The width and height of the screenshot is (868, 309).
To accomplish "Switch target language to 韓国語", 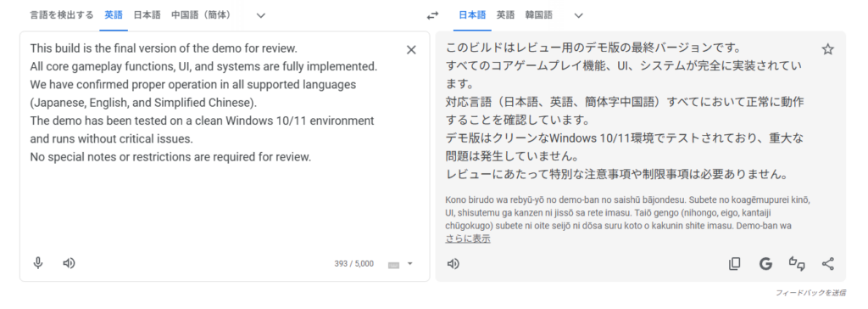I will coord(538,15).
